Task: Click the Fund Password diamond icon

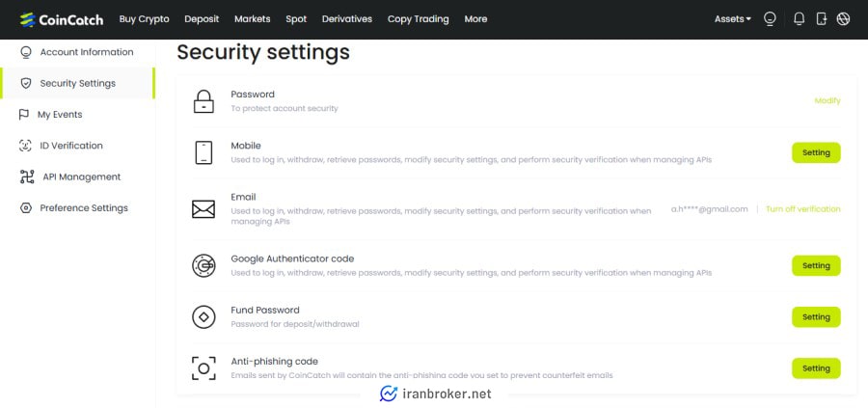Action: [x=203, y=317]
